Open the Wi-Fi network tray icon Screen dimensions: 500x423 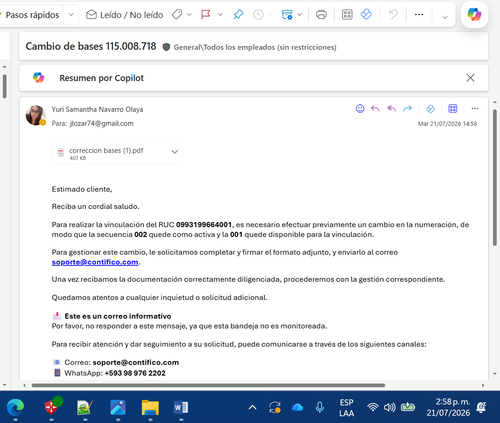pos(373,407)
